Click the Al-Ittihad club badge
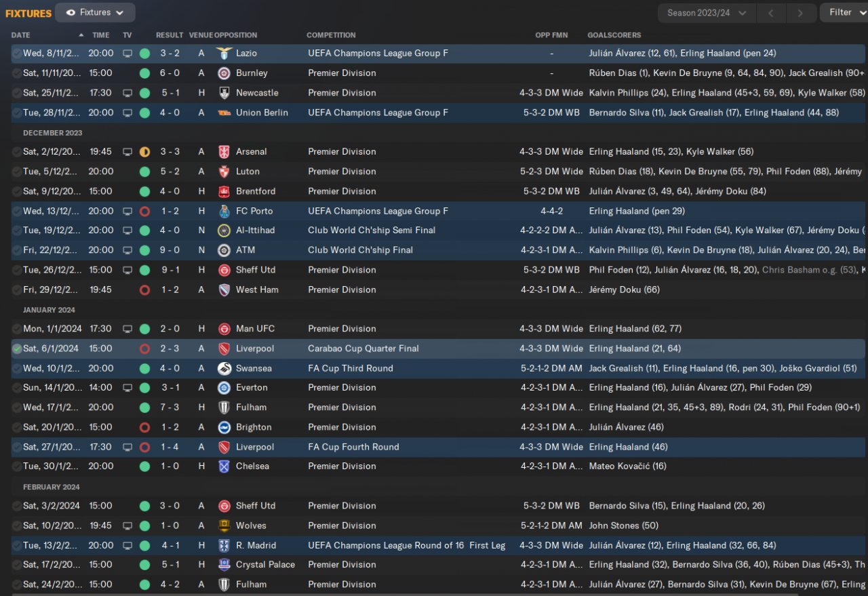 tap(224, 231)
